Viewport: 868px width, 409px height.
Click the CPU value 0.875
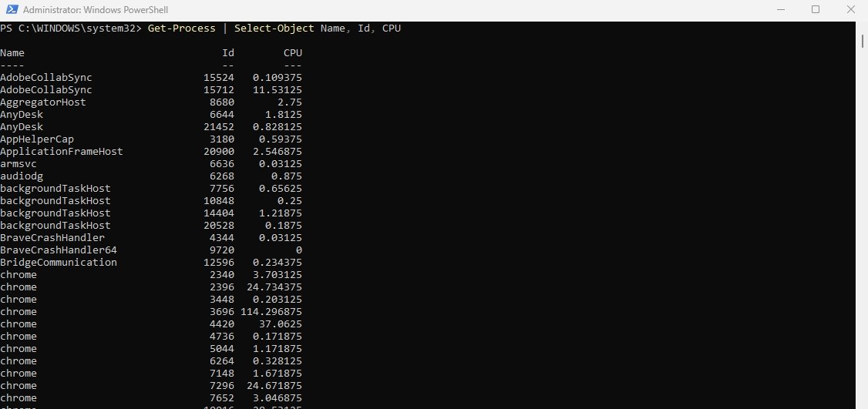pyautogui.click(x=287, y=176)
